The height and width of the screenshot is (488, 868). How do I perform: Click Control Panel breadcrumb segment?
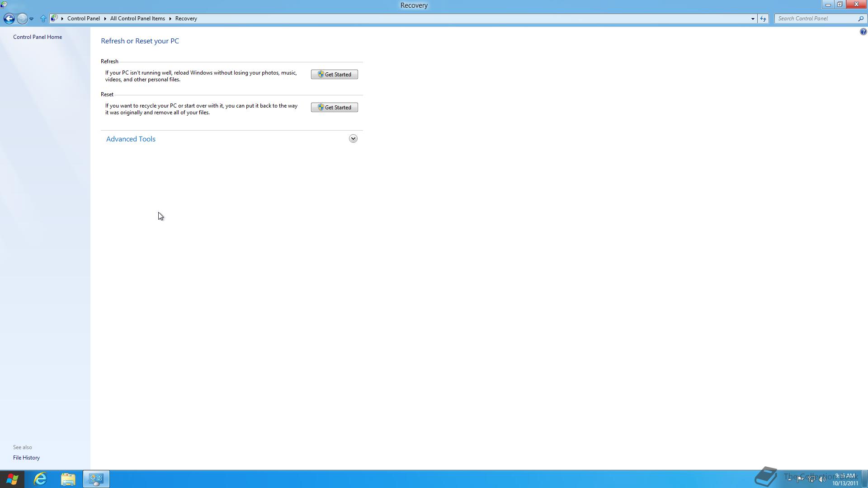(x=83, y=19)
